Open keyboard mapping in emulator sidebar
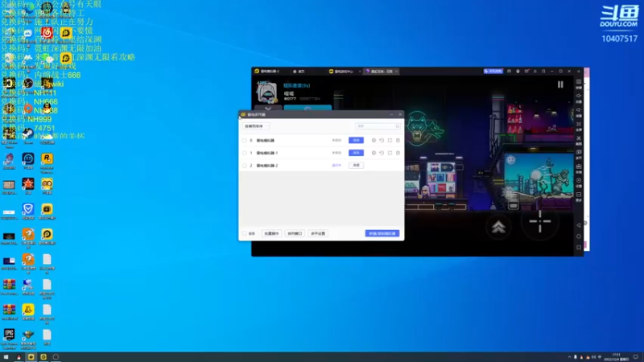This screenshot has width=644, height=362. click(578, 83)
